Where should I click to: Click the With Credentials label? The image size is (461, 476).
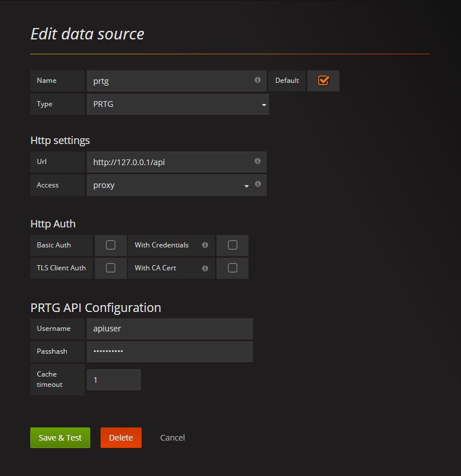(162, 245)
